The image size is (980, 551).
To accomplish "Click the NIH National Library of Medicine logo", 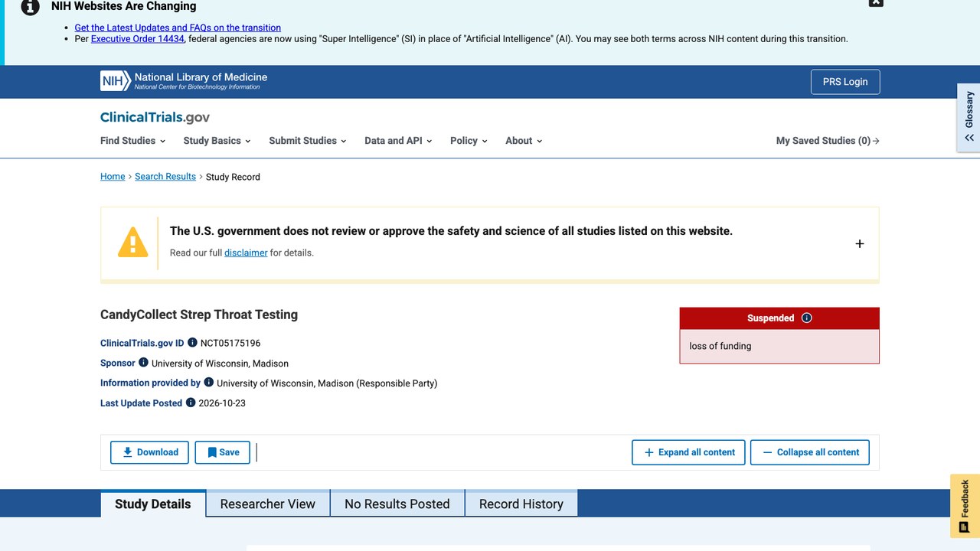I will click(184, 81).
